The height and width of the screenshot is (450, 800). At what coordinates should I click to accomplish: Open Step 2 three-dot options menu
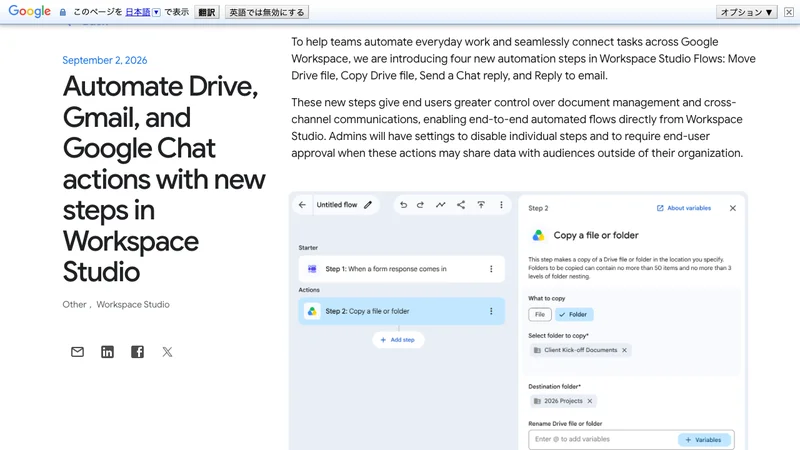pos(491,311)
